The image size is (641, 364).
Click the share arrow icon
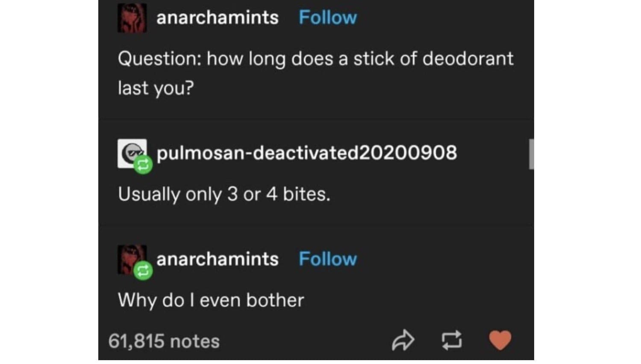403,341
